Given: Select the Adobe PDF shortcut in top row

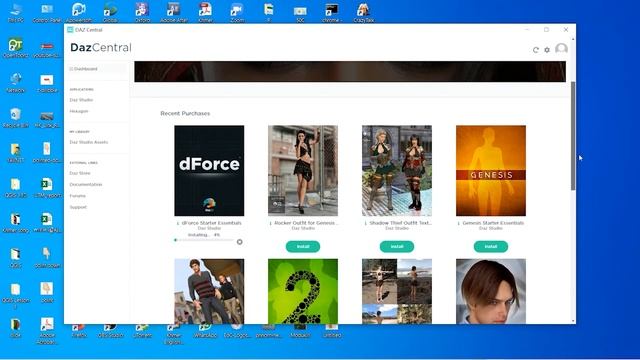Looking at the screenshot, I should point(205,12).
